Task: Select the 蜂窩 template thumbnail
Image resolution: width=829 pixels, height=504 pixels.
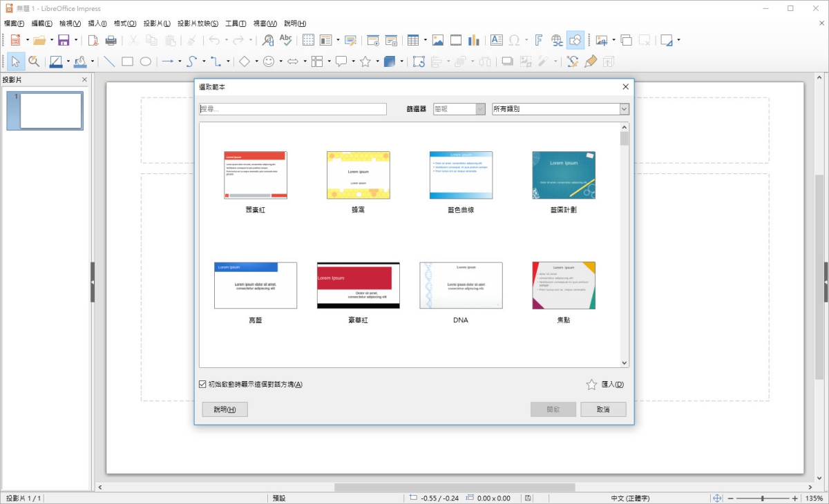Action: pos(358,175)
